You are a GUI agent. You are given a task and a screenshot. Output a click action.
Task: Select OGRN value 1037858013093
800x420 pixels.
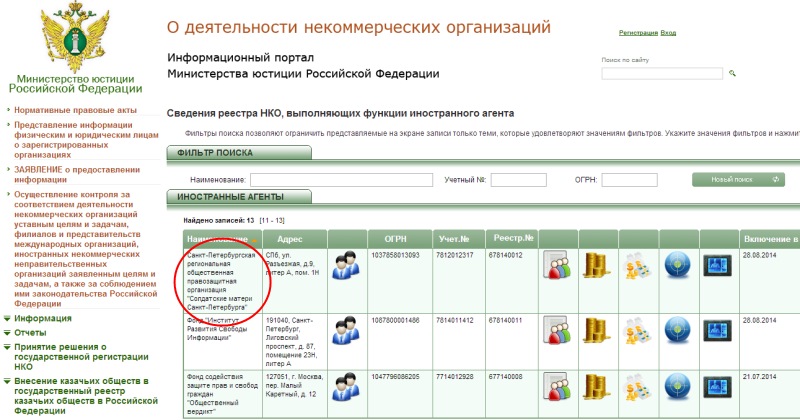coord(395,255)
